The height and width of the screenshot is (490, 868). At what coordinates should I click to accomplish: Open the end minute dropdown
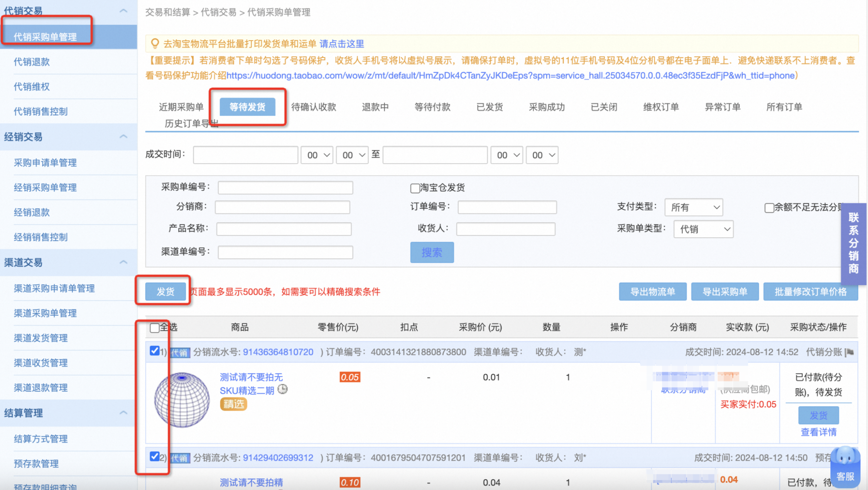pyautogui.click(x=542, y=155)
